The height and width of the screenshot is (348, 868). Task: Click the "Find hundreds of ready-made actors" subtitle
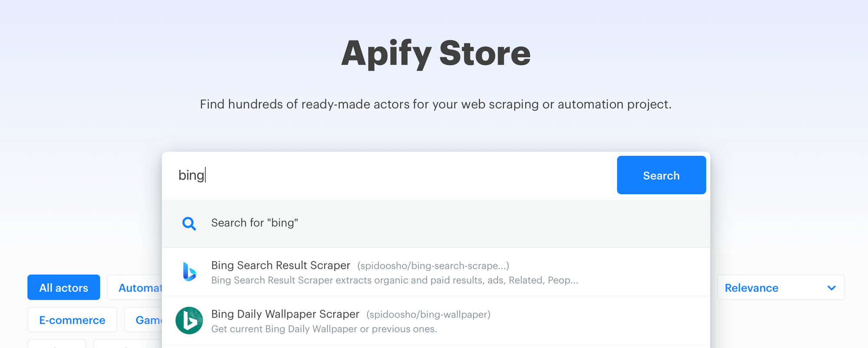436,104
